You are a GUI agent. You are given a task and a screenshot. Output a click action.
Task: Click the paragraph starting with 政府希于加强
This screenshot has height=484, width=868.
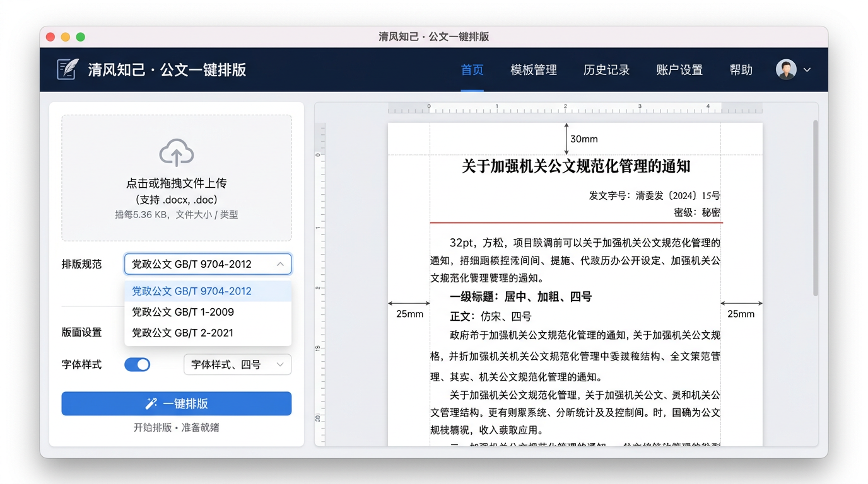(x=575, y=356)
